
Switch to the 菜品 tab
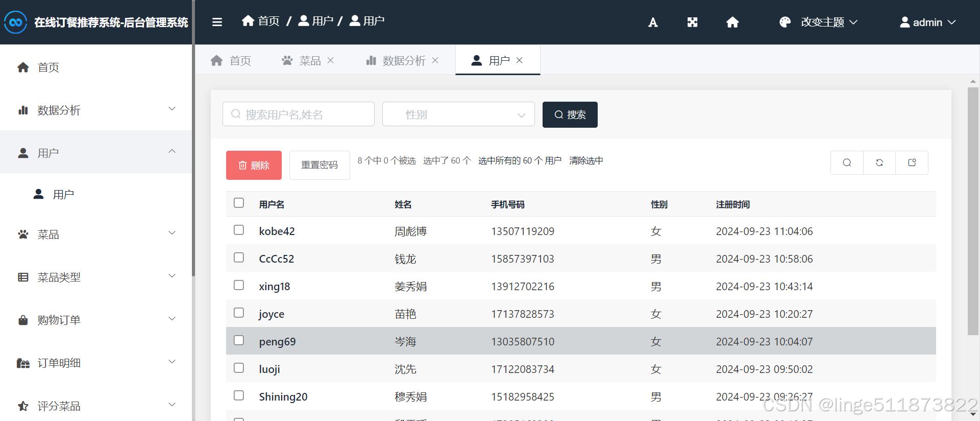coord(308,60)
